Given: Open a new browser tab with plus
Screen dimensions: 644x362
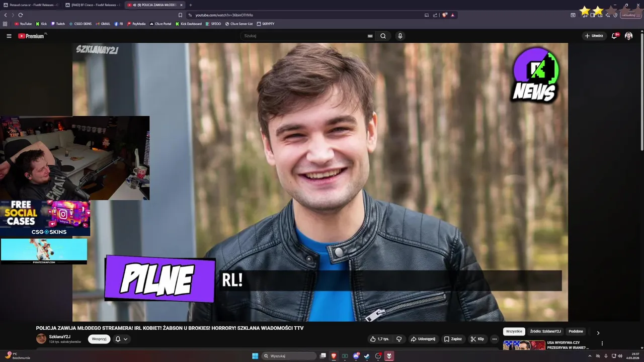Looking at the screenshot, I should 190,5.
